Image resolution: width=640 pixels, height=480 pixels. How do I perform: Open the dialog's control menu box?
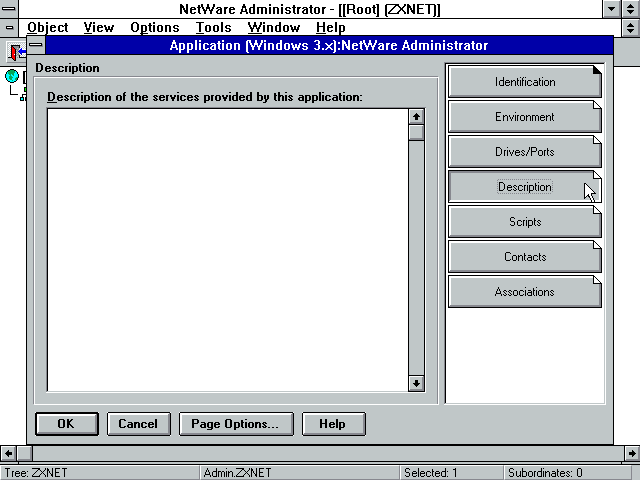pyautogui.click(x=36, y=45)
